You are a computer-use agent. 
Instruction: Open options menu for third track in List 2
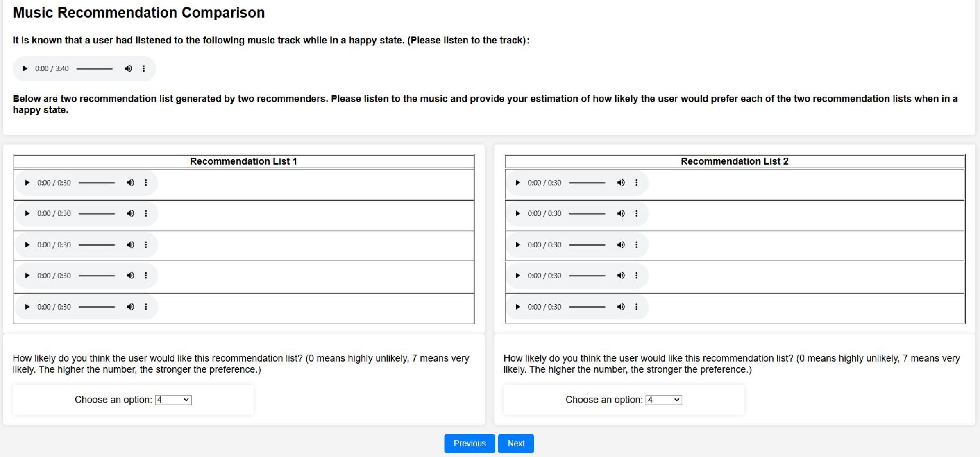click(x=636, y=245)
